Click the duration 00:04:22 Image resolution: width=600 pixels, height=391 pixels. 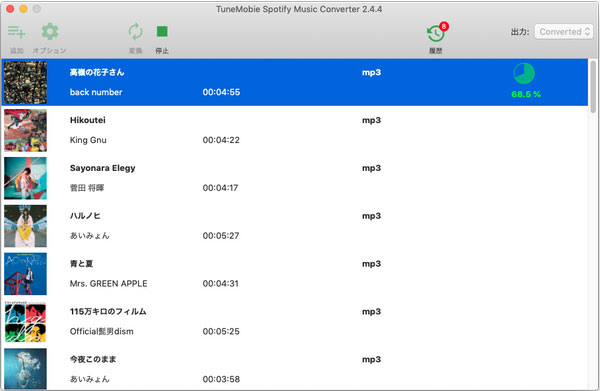point(221,140)
